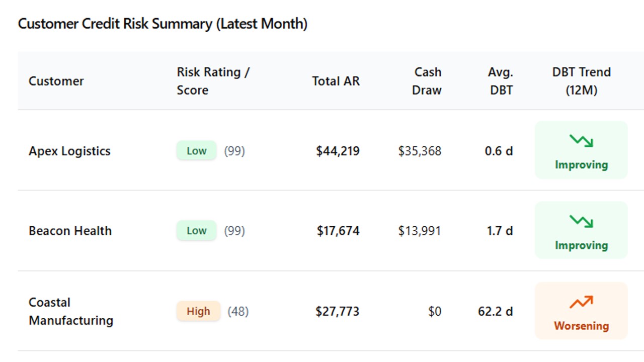Image resolution: width=644 pixels, height=362 pixels.
Task: Click the $13,991 Cash Draw value
Action: (x=420, y=231)
